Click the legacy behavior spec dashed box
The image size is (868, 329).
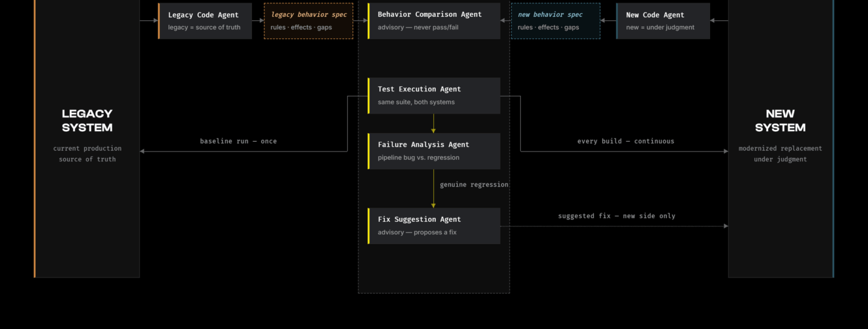coord(309,21)
